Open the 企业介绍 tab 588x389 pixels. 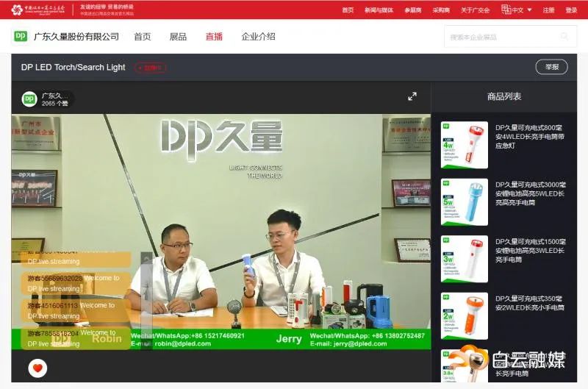258,37
